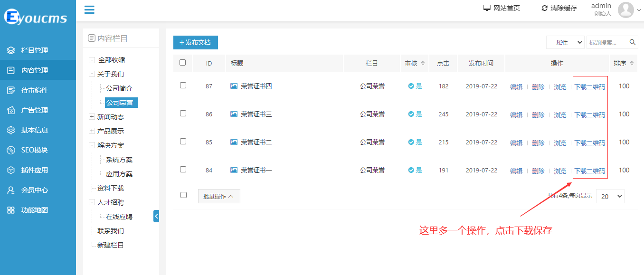Expand the admin account chevron
The height and width of the screenshot is (275, 644).
tap(639, 10)
